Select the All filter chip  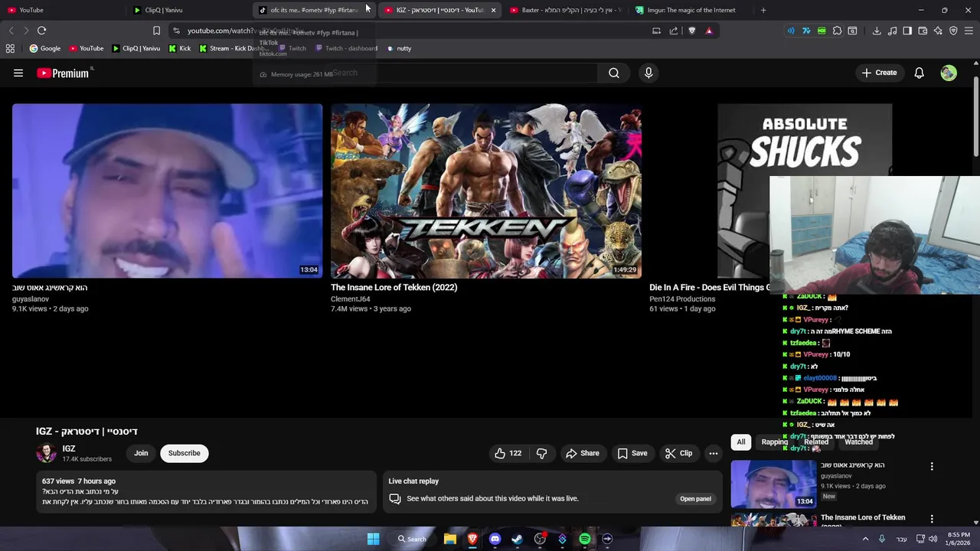click(740, 442)
